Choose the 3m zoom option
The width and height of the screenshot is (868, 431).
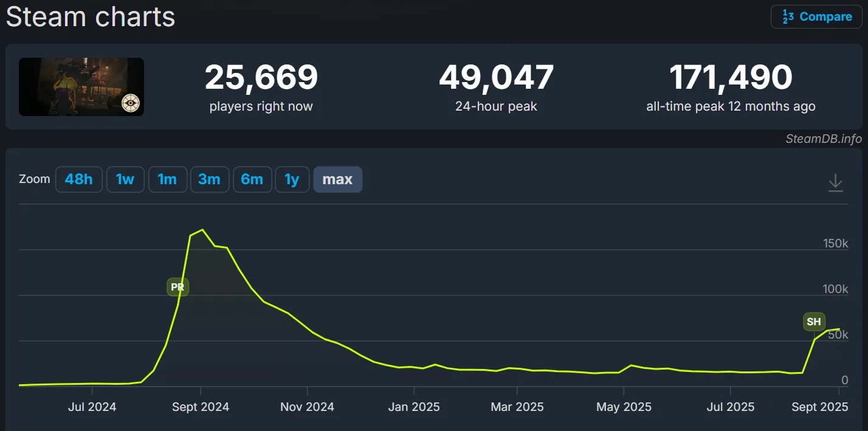pyautogui.click(x=209, y=179)
